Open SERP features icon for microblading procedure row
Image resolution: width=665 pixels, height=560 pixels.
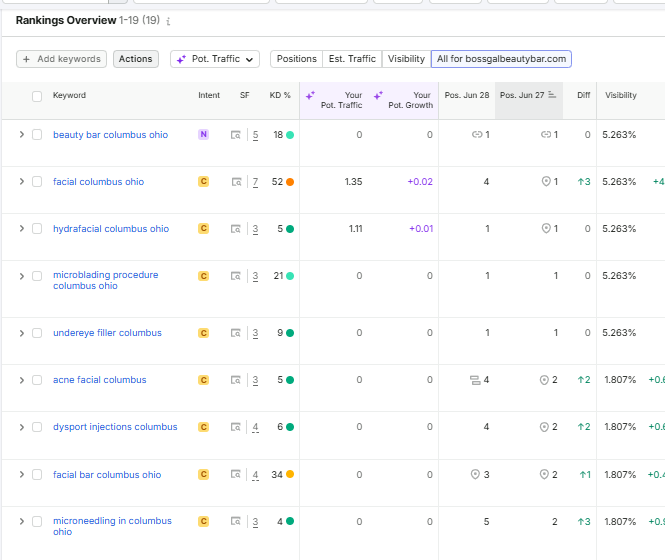pyautogui.click(x=236, y=276)
